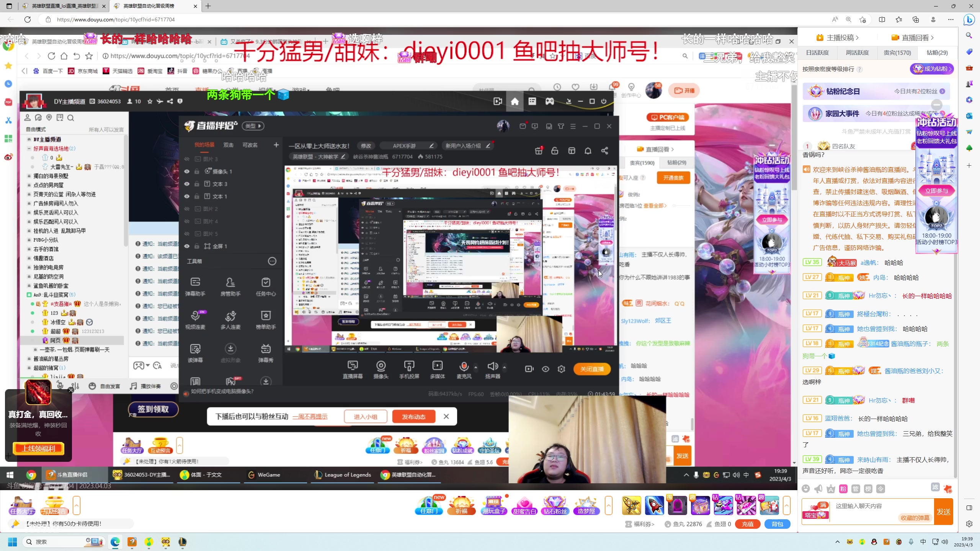The width and height of the screenshot is (980, 551).
Task: Open 读弹幕 tool in 直播伴侣
Action: coord(195,353)
